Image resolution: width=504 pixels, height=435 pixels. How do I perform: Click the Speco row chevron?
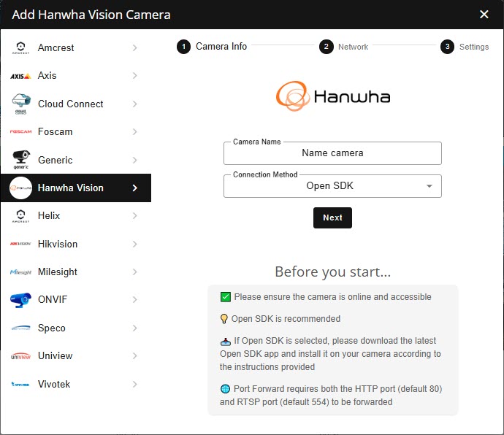pyautogui.click(x=135, y=328)
